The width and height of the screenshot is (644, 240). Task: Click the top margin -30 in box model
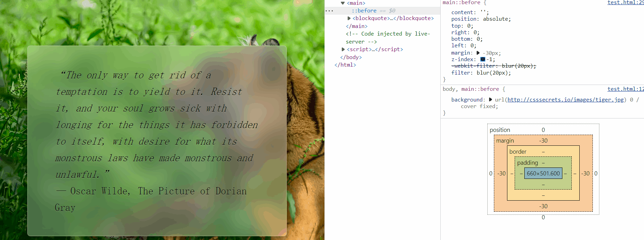543,141
